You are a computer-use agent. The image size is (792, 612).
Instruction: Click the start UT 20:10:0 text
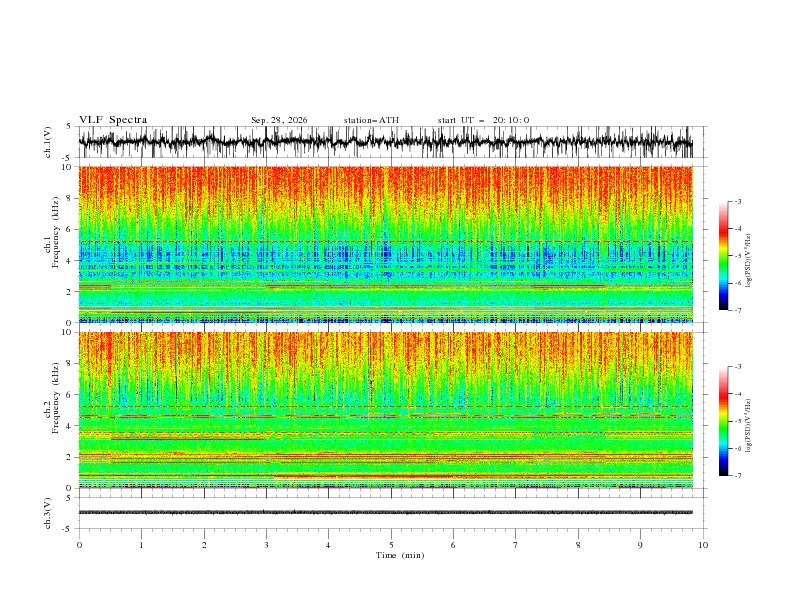(483, 120)
